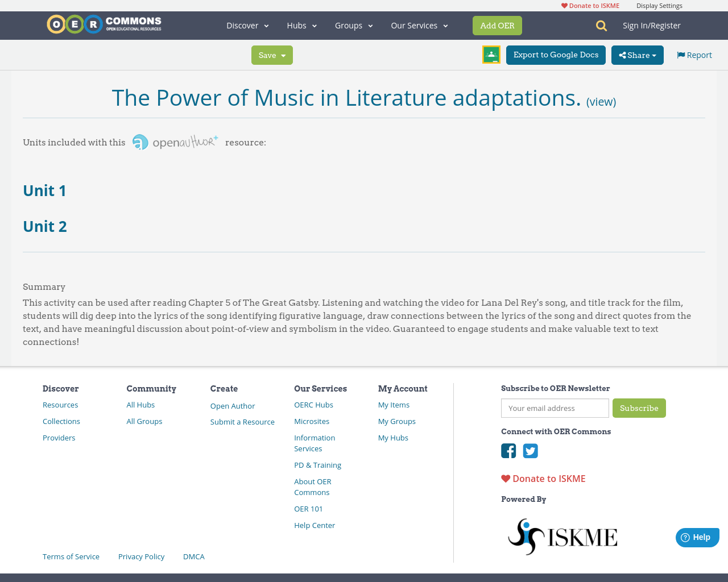This screenshot has height=582, width=728.
Task: Open the Discover menu
Action: (243, 25)
